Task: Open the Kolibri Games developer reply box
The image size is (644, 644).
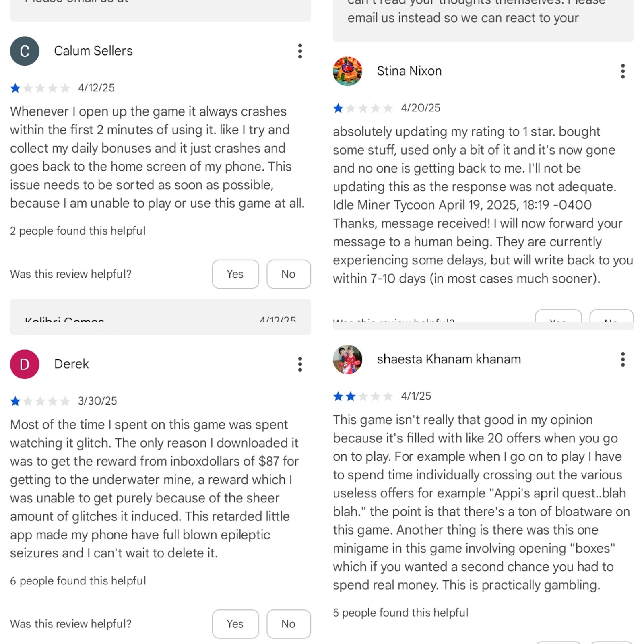Action: pyautogui.click(x=160, y=317)
